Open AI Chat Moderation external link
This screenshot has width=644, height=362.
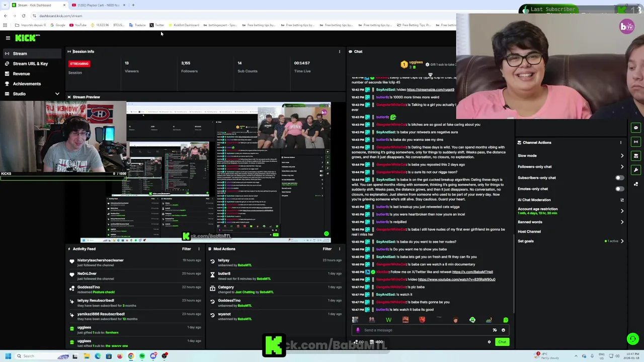(622, 200)
